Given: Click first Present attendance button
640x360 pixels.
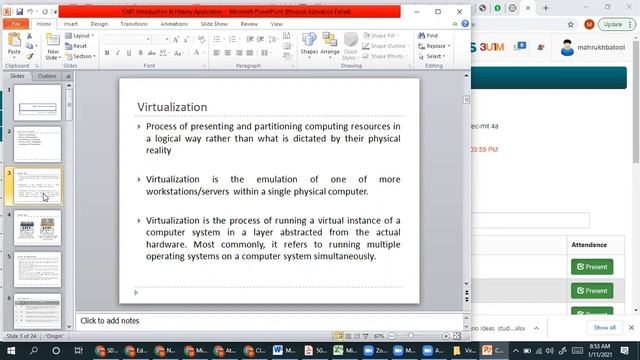Looking at the screenshot, I should [592, 267].
